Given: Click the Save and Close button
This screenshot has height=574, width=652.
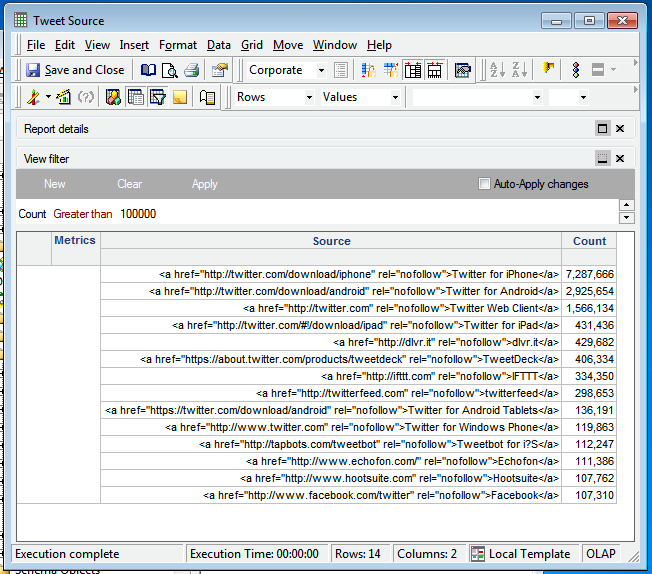Looking at the screenshot, I should click(75, 70).
